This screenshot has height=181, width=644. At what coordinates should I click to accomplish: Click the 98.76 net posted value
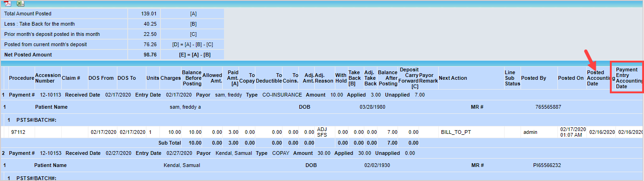[x=150, y=55]
